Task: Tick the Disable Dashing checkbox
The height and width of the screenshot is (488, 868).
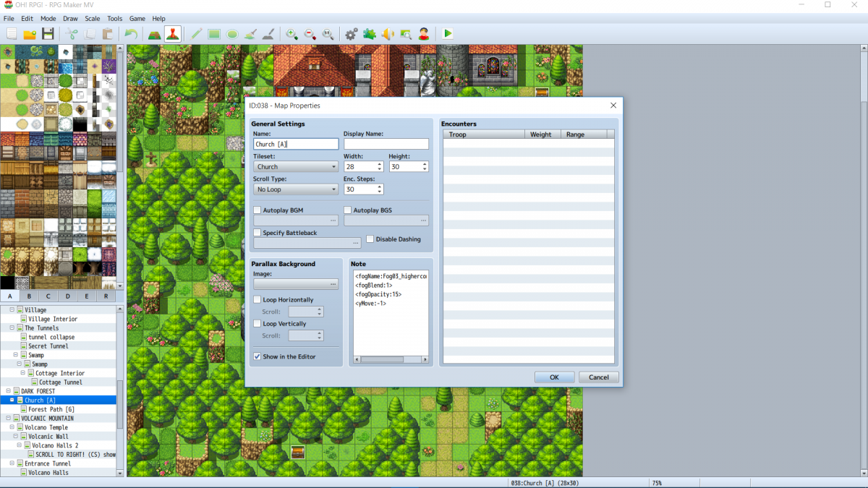Action: [370, 239]
